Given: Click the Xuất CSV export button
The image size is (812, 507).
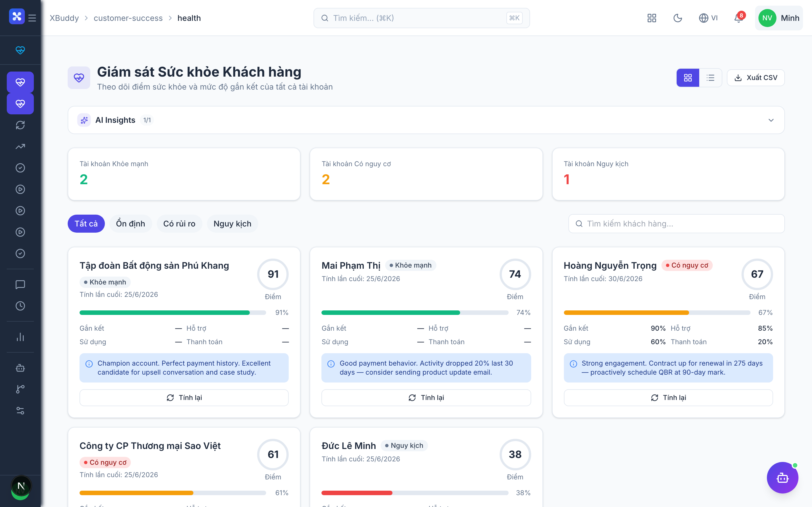Looking at the screenshot, I should pyautogui.click(x=756, y=78).
